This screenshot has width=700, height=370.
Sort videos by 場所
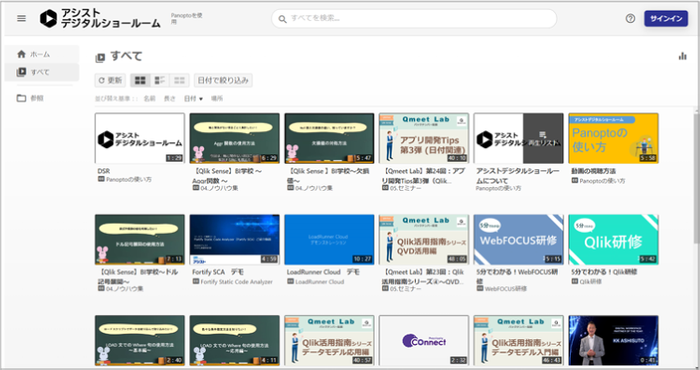217,99
